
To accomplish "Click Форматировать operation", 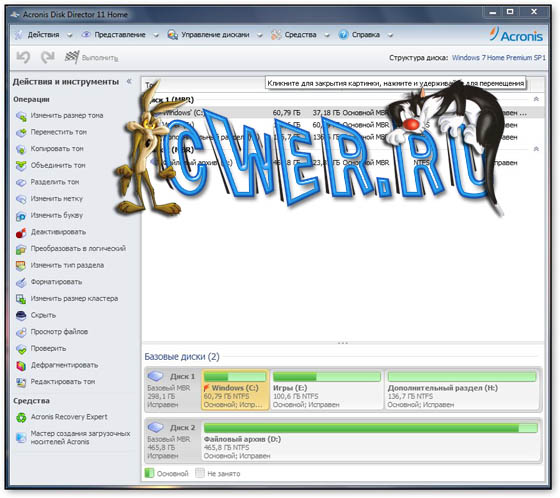I will [56, 282].
